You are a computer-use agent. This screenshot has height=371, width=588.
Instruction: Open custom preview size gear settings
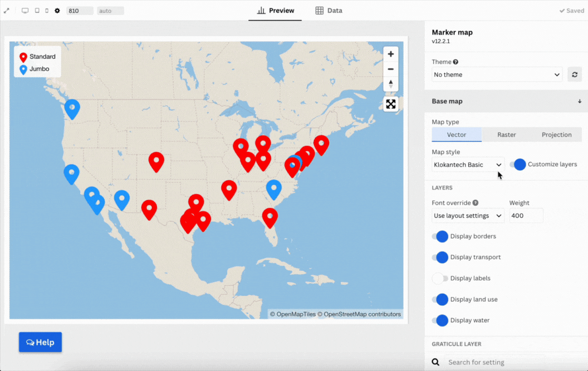coord(57,11)
